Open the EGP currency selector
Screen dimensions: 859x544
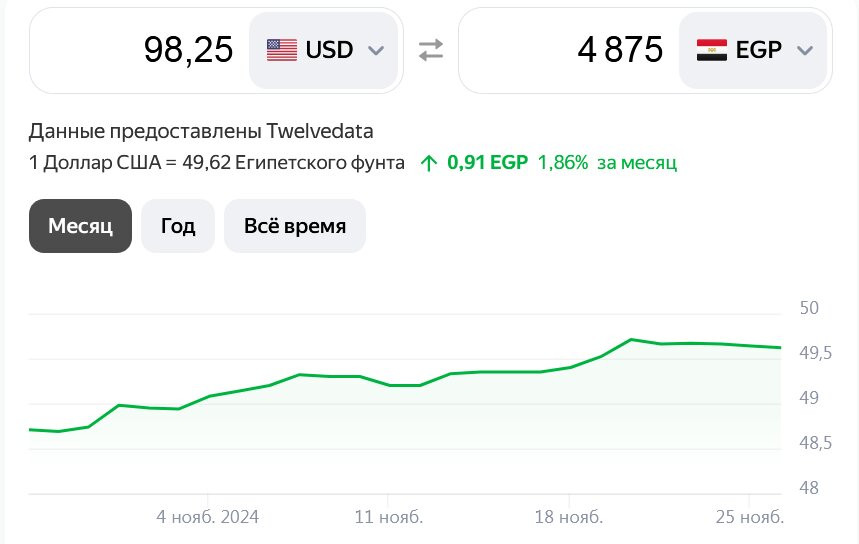(753, 50)
